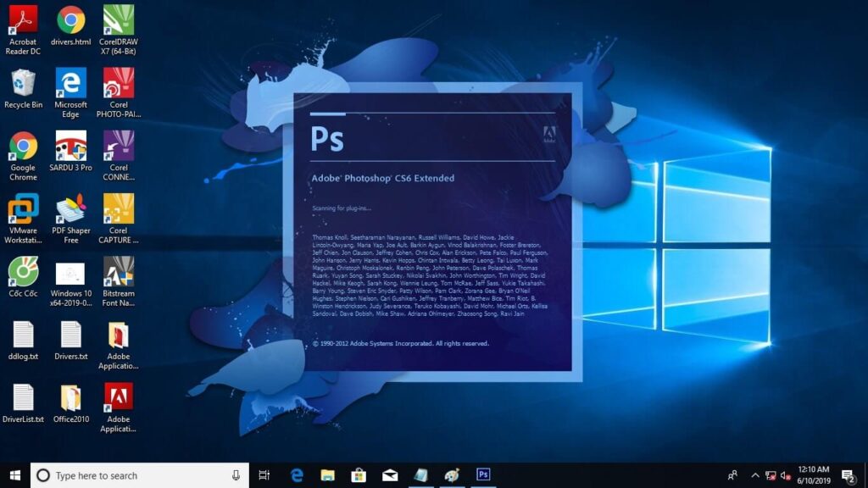This screenshot has height=488, width=868.
Task: Expand hidden icons in the system tray
Action: (755, 474)
